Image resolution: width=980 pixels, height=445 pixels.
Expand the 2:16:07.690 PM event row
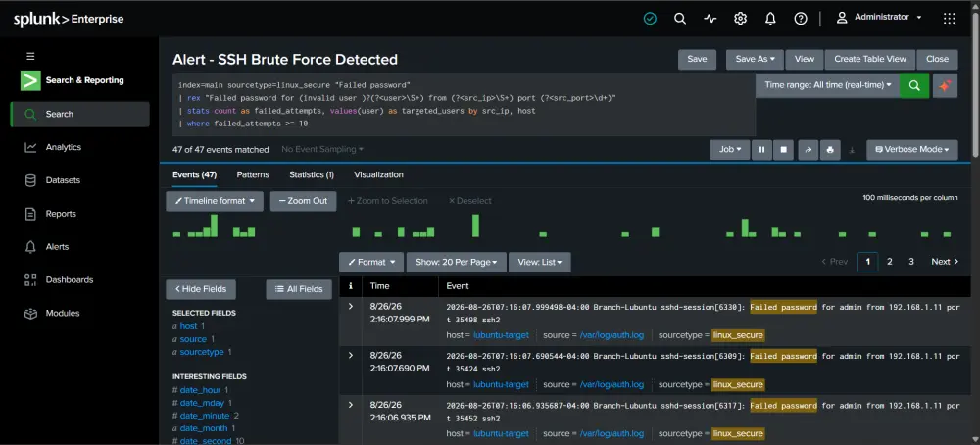(x=351, y=356)
